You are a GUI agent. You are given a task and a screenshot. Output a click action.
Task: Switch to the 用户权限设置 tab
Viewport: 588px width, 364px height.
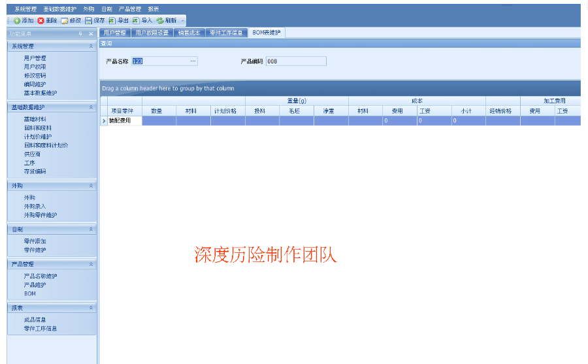click(x=152, y=33)
